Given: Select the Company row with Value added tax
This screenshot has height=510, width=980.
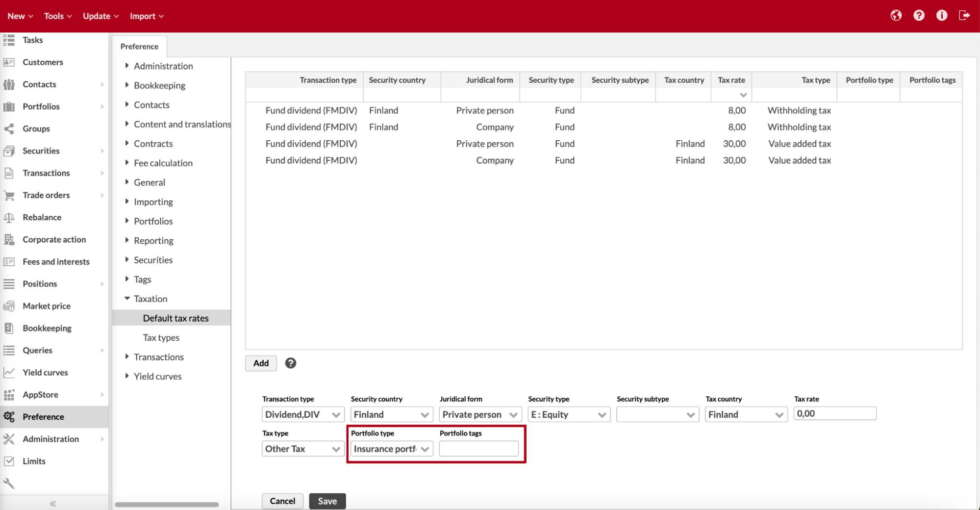Looking at the screenshot, I should pos(603,160).
